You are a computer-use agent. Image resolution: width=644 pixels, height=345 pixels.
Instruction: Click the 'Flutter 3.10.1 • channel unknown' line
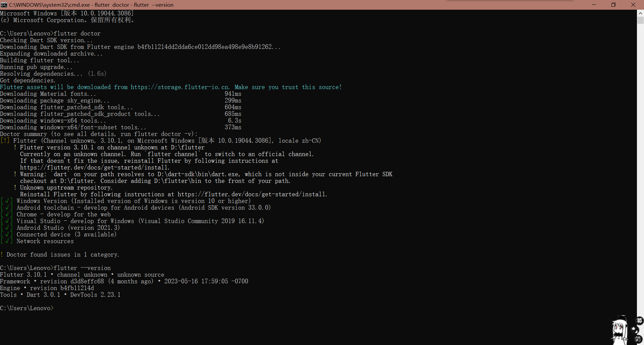[x=82, y=275]
